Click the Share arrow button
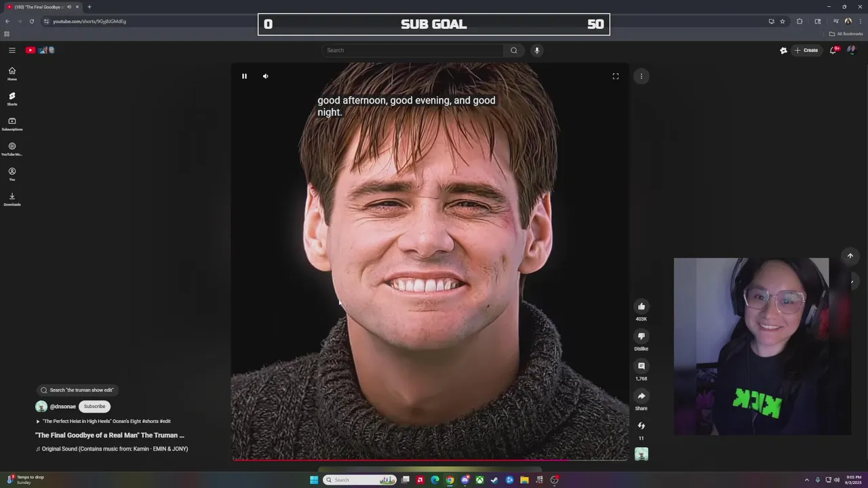Screen dimensions: 868x488 642,396
